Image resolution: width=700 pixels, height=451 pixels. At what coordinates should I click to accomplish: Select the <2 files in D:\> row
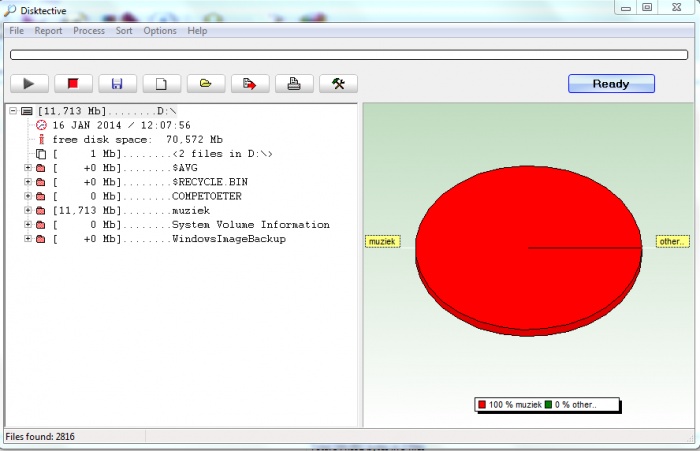click(x=162, y=154)
